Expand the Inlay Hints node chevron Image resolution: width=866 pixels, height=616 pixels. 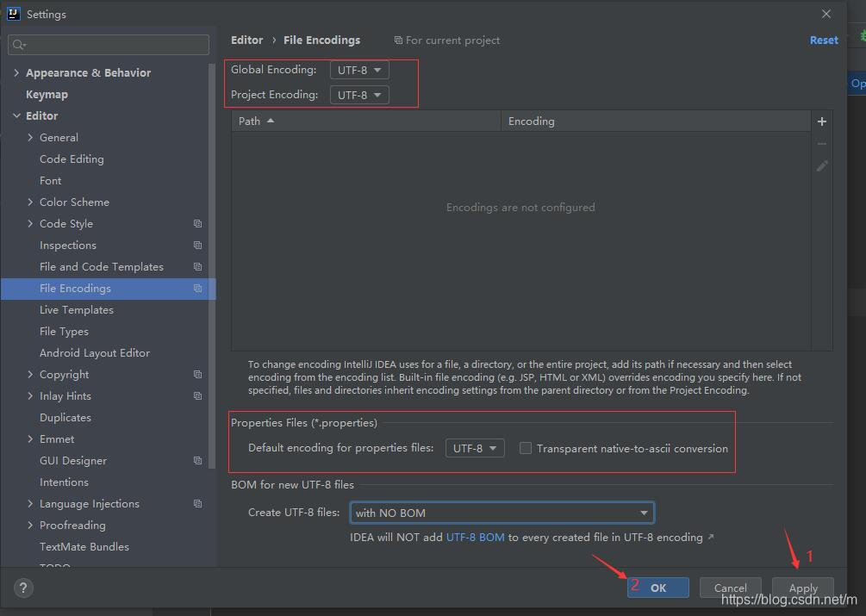(x=30, y=395)
